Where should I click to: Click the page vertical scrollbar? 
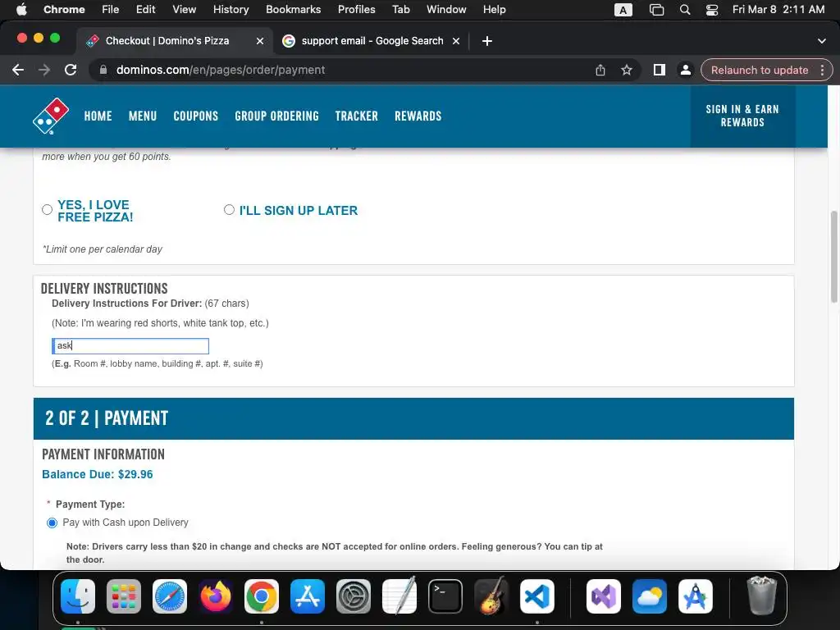point(833,257)
